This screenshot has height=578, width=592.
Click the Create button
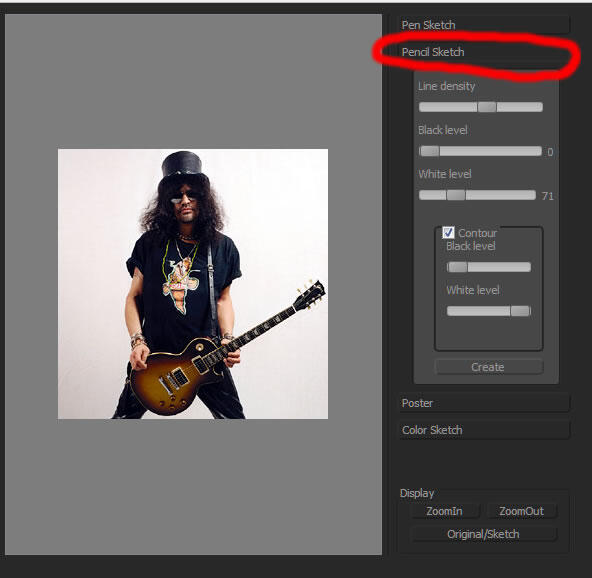489,367
